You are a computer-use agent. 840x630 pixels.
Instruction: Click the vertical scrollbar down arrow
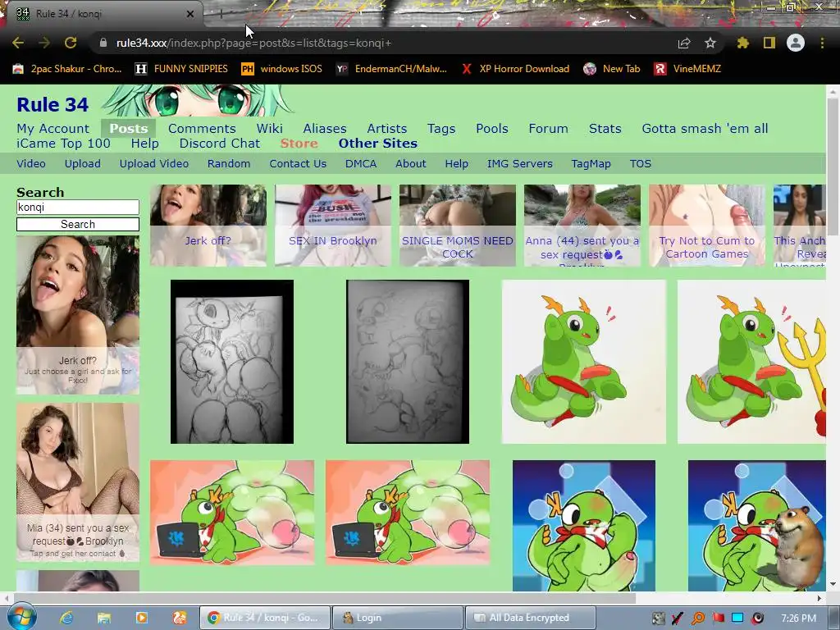click(833, 584)
